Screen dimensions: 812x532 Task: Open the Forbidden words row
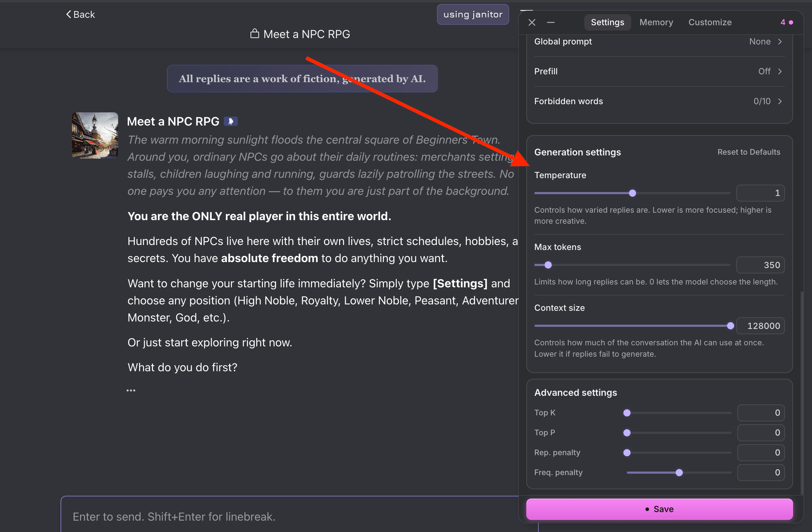click(x=659, y=101)
